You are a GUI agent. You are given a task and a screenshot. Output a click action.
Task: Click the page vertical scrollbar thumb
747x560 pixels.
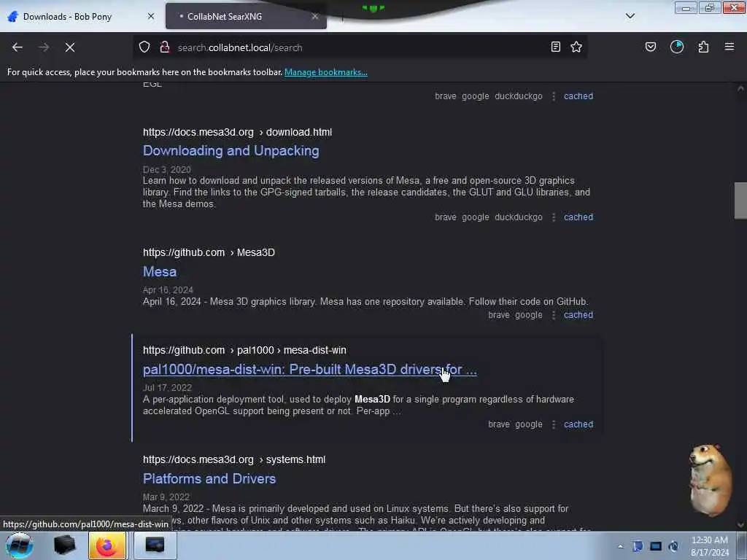[x=740, y=200]
